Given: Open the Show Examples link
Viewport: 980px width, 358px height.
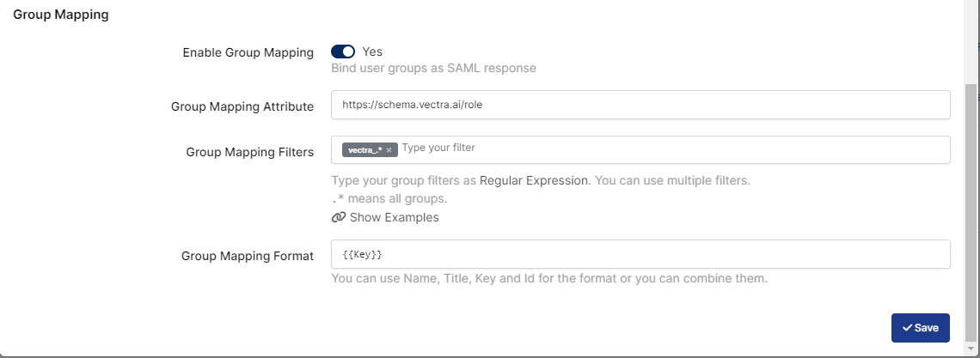Looking at the screenshot, I should (x=394, y=217).
